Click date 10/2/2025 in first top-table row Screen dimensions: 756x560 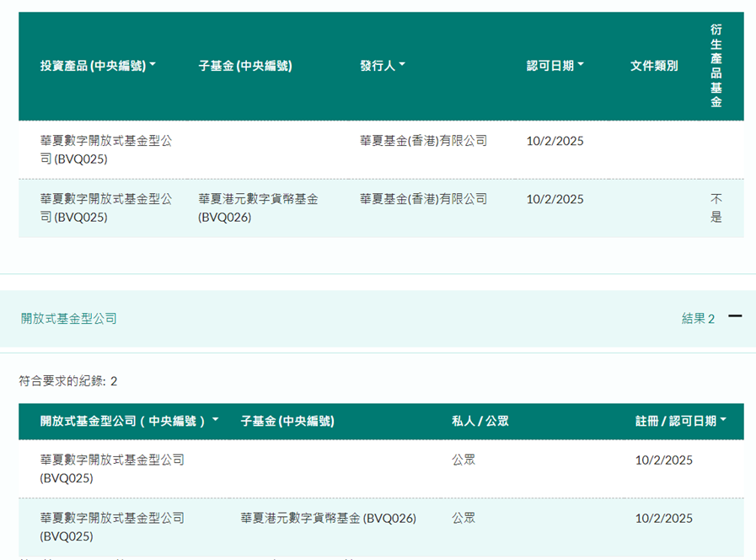point(555,141)
